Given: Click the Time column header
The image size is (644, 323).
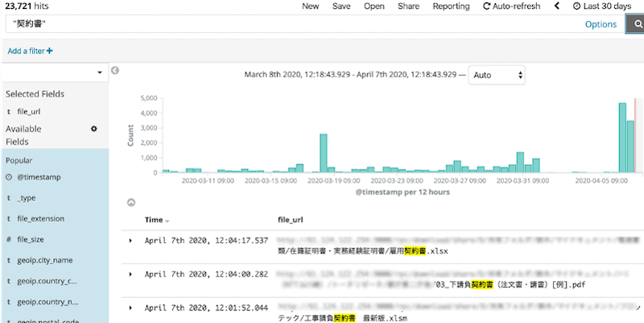Looking at the screenshot, I should (154, 220).
